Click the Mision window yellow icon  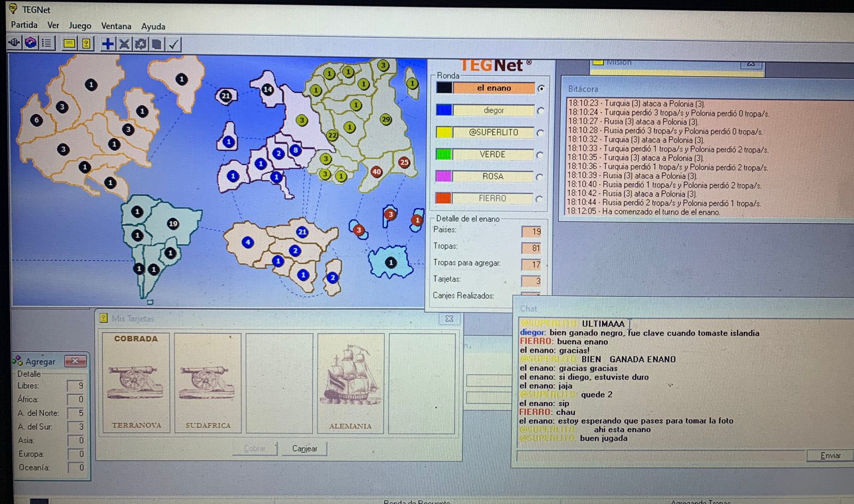point(598,62)
